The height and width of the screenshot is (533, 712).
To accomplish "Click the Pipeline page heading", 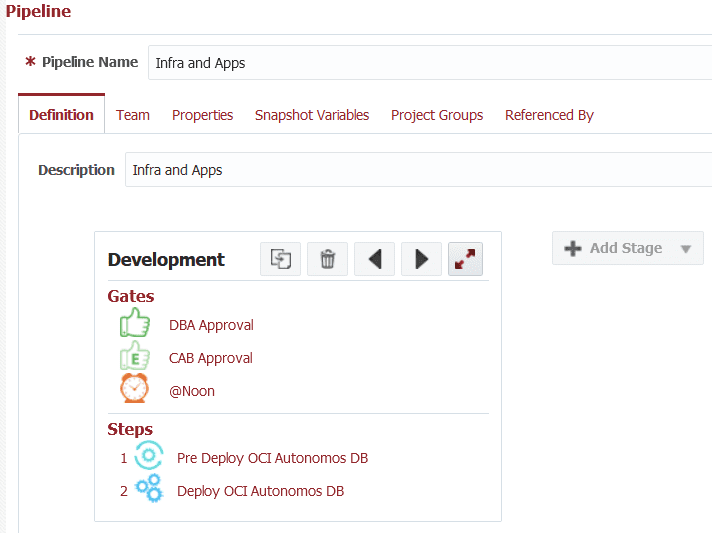I will 38,11.
